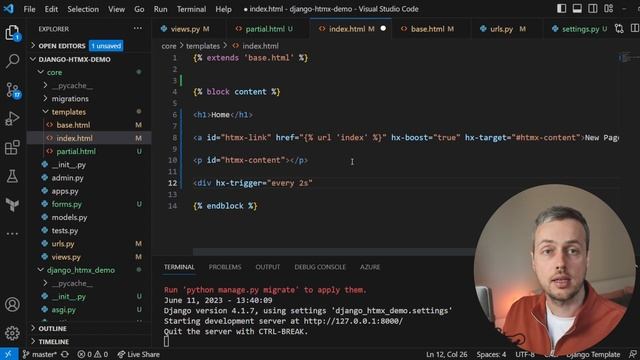Open the Explorer view in activity bar

point(12,33)
